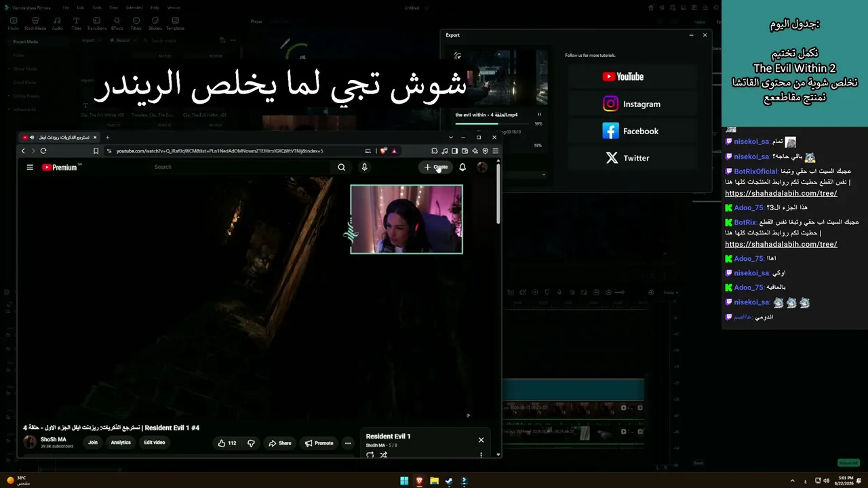Open the browser extensions puzzle icon
Screen dimensions: 868x488
pos(435,151)
